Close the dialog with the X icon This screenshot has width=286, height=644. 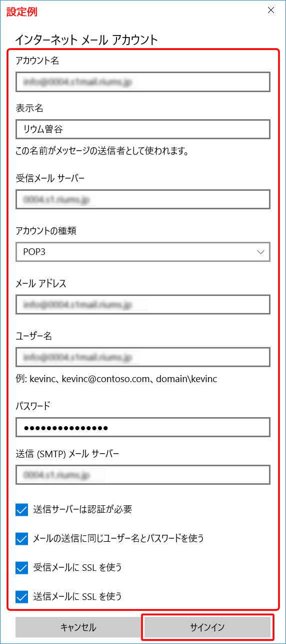coord(271,11)
